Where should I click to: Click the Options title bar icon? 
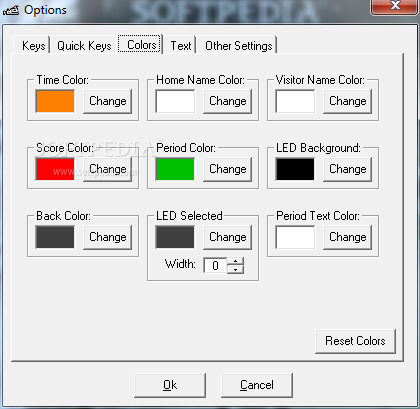11,11
